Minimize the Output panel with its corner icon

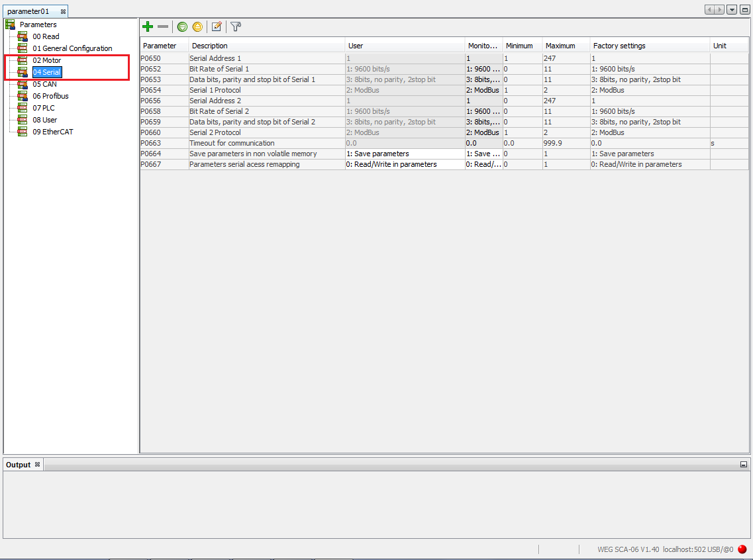[x=743, y=464]
